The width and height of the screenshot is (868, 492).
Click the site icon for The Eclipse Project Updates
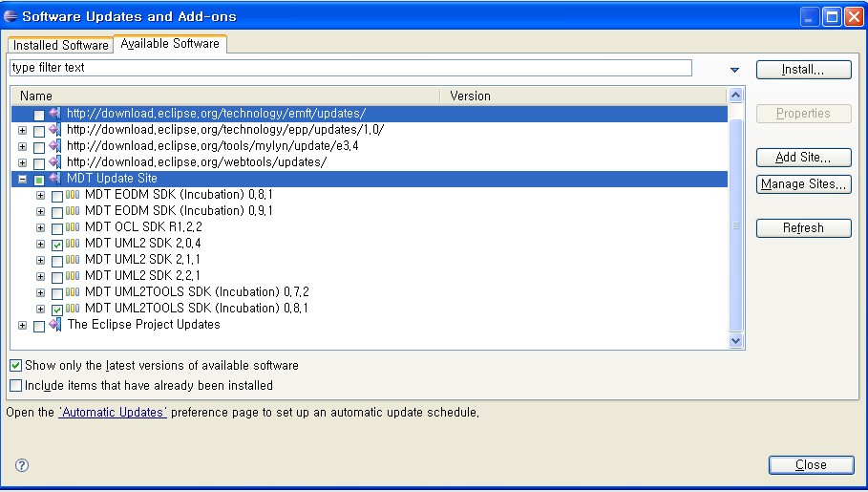click(x=54, y=325)
